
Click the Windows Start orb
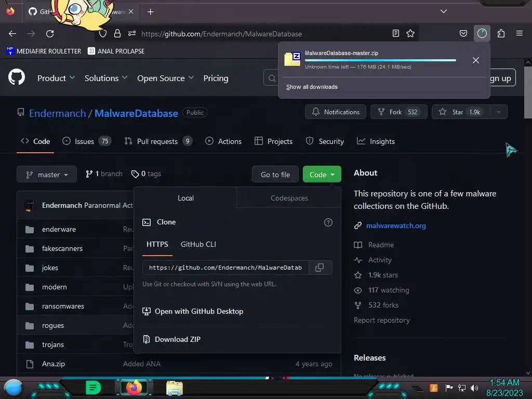(x=13, y=388)
